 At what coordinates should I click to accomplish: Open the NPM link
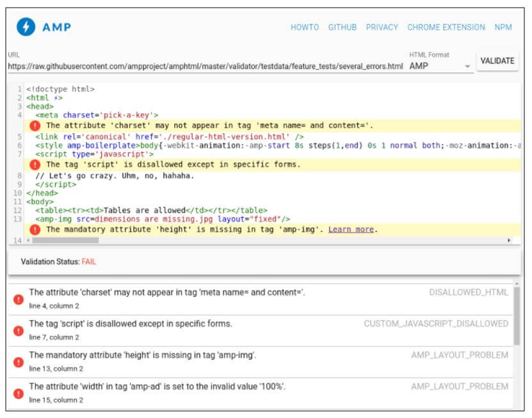503,27
